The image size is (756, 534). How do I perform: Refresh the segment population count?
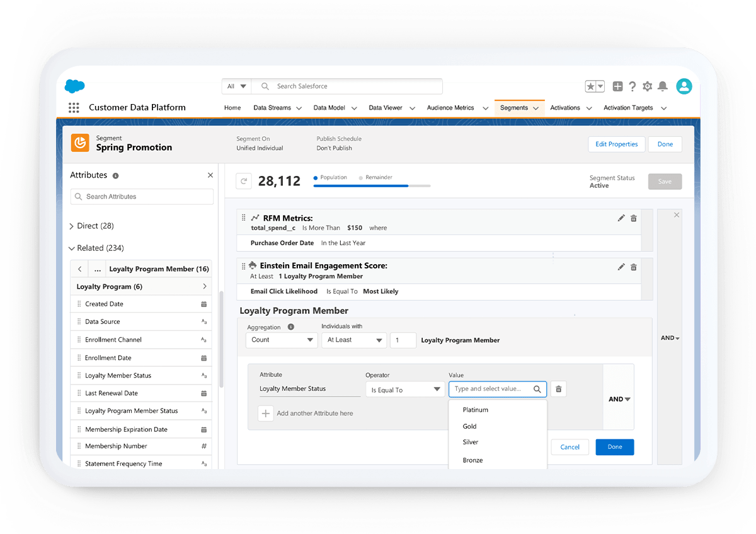[x=244, y=182]
